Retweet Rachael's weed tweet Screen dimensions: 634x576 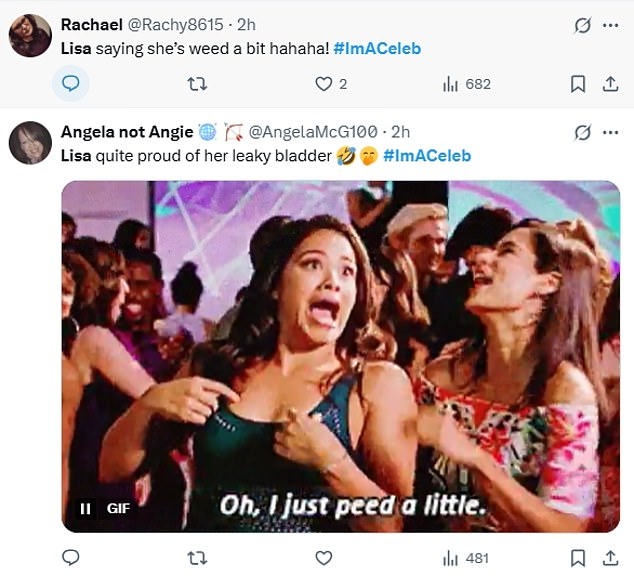tap(197, 84)
